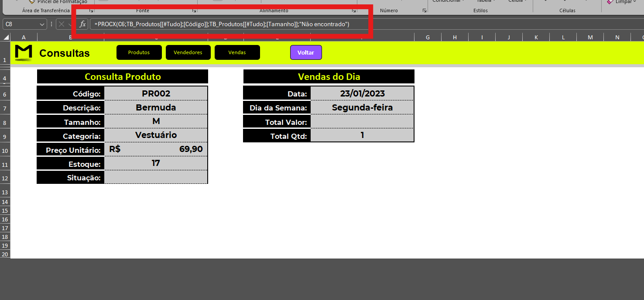
Task: Select the Categoria cell with Vestuário
Action: pyautogui.click(x=156, y=135)
